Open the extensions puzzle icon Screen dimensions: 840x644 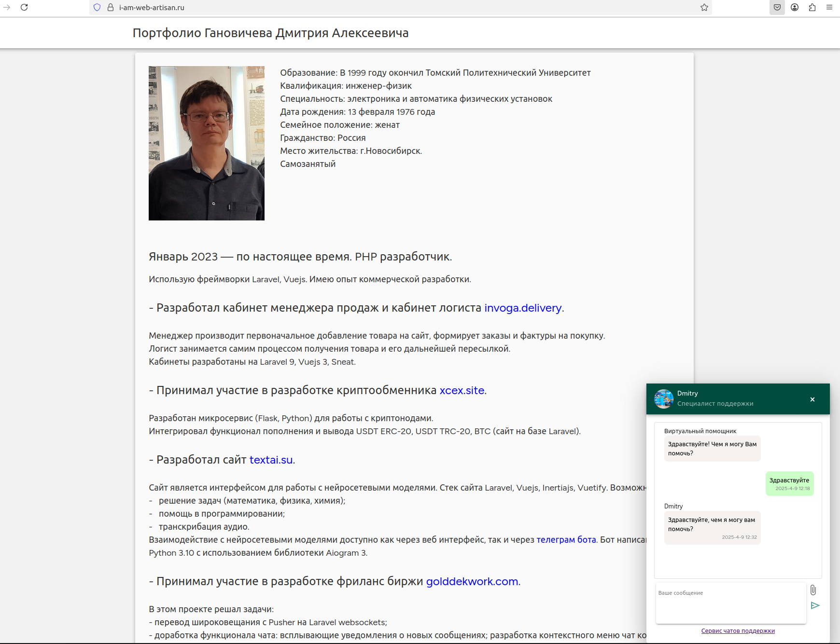point(812,7)
